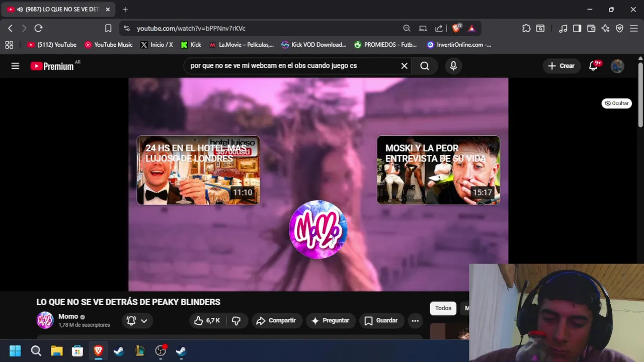Open YouTube notifications bell
The width and height of the screenshot is (644, 362).
[593, 66]
